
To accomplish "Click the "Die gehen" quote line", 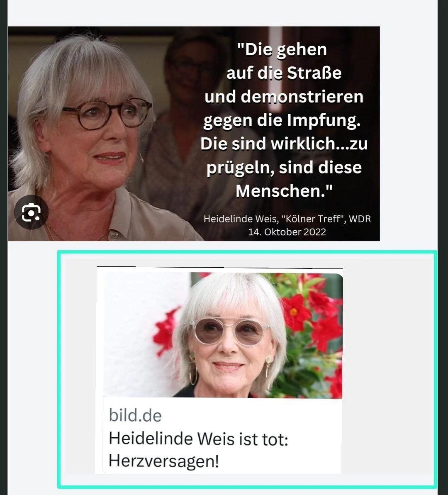I will click(x=282, y=49).
